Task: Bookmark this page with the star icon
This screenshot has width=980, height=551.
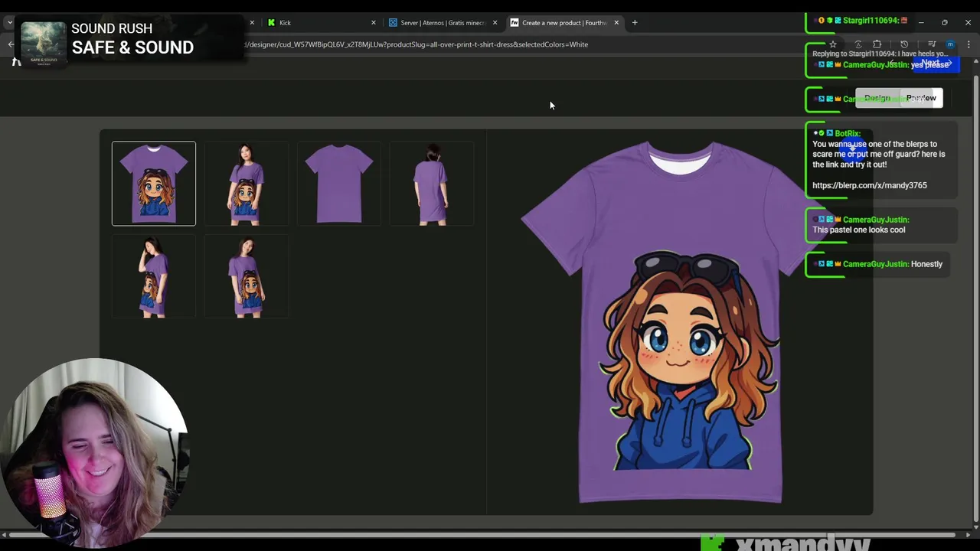Action: 833,44
